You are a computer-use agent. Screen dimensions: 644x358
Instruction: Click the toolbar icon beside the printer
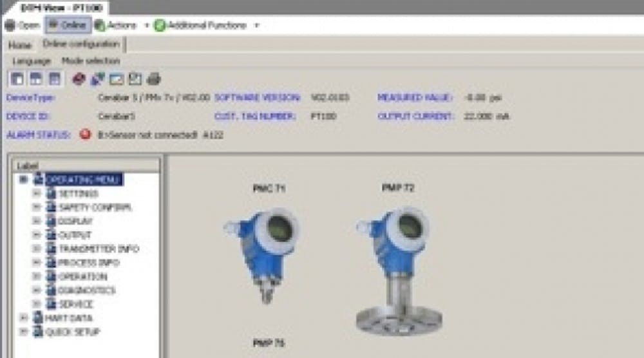click(x=135, y=79)
